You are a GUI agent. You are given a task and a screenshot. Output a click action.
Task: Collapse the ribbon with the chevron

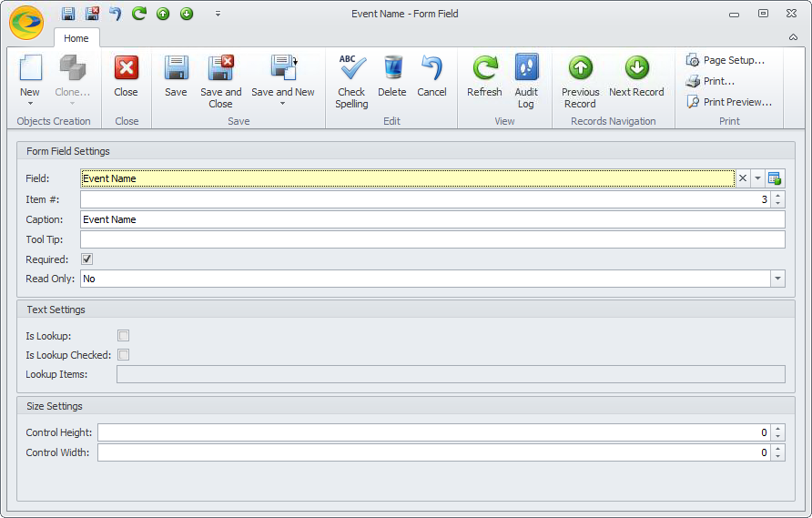793,37
